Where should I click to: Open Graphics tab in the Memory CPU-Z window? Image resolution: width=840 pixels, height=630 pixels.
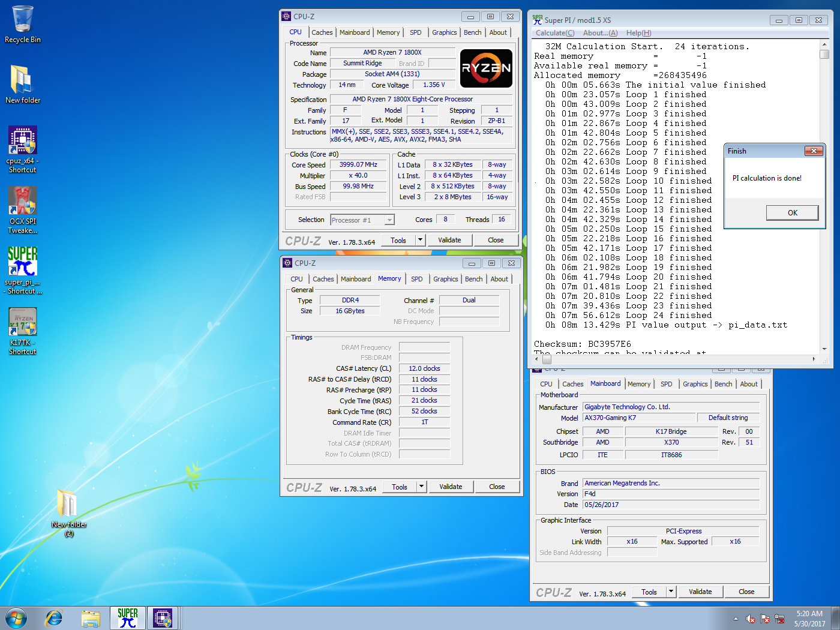446,279
